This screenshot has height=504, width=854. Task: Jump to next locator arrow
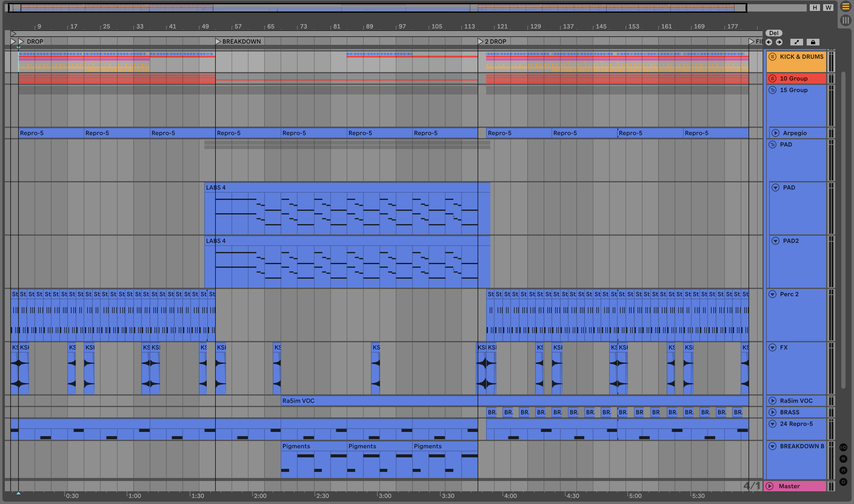(x=779, y=42)
